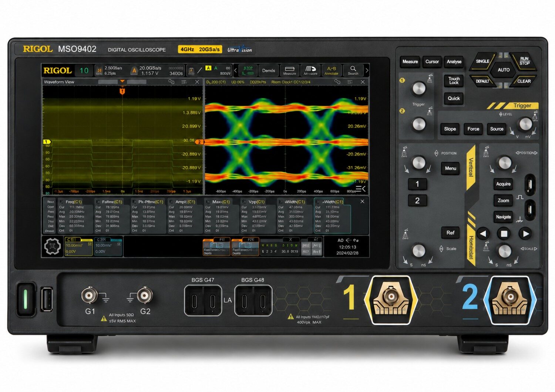Click the navigate right arrow button

tap(526, 234)
